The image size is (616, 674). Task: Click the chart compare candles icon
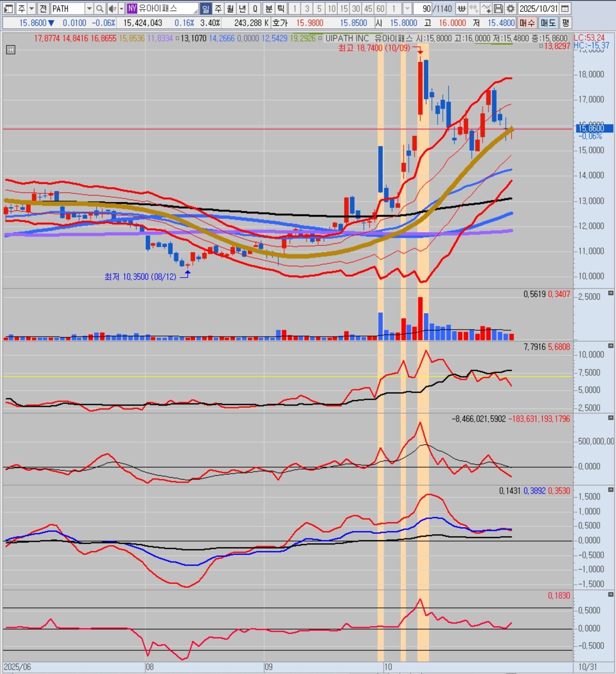pyautogui.click(x=473, y=9)
